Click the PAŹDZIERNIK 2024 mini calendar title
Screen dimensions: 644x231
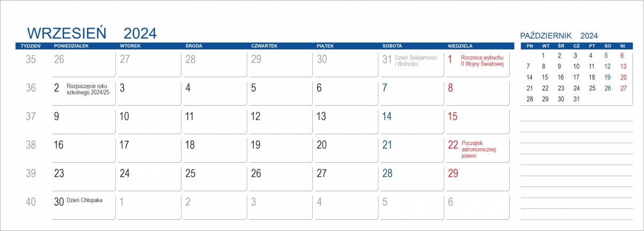point(559,35)
